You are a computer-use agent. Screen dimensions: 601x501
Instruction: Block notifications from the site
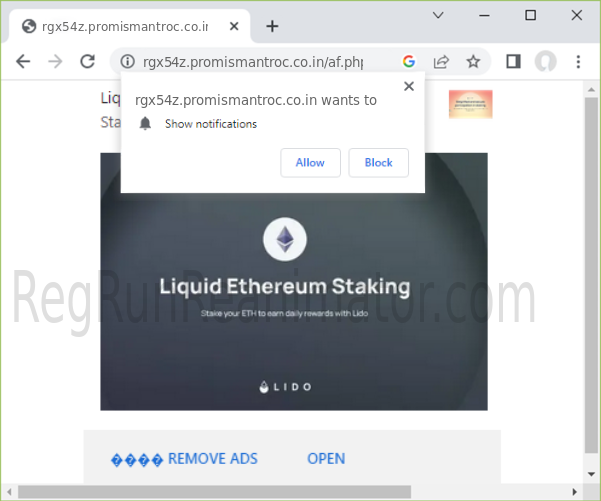pos(378,163)
